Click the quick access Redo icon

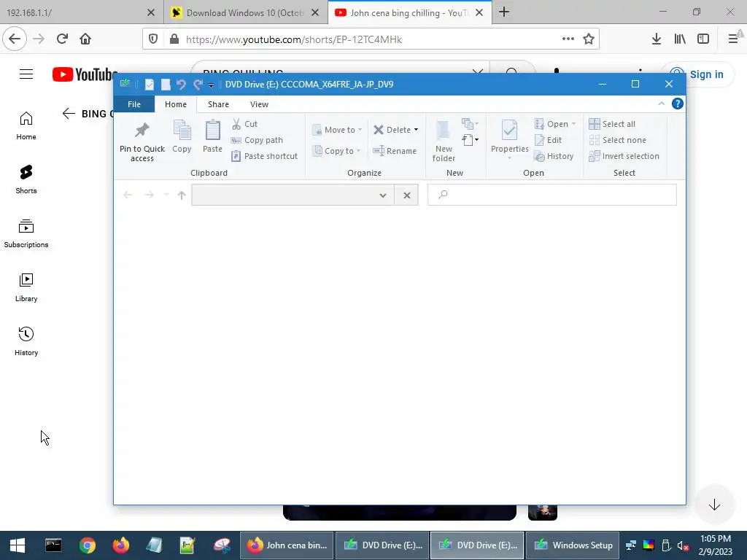[x=198, y=85]
